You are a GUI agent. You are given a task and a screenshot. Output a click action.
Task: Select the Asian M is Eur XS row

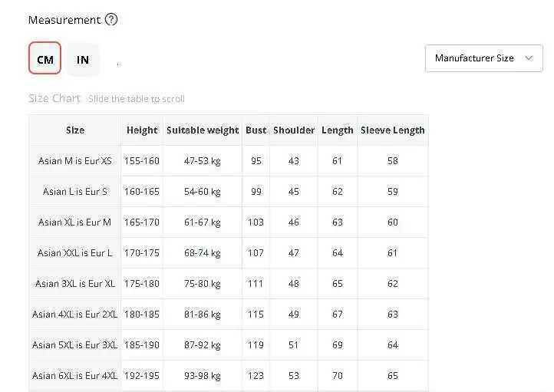[x=75, y=161]
